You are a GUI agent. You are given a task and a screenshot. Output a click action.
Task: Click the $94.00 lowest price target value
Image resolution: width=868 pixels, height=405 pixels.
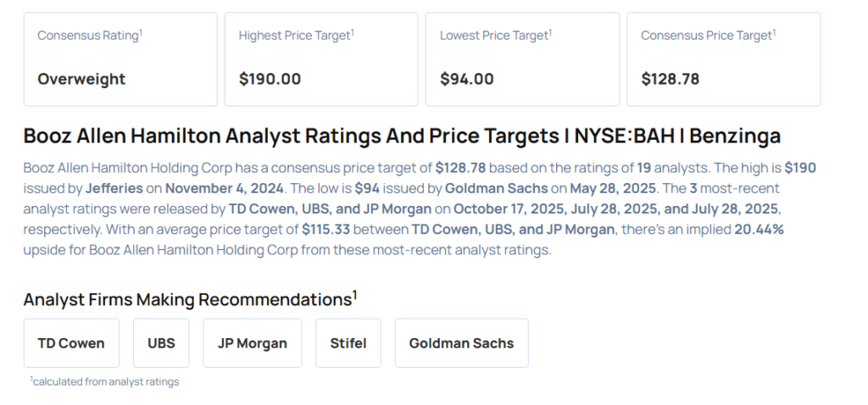(x=466, y=79)
